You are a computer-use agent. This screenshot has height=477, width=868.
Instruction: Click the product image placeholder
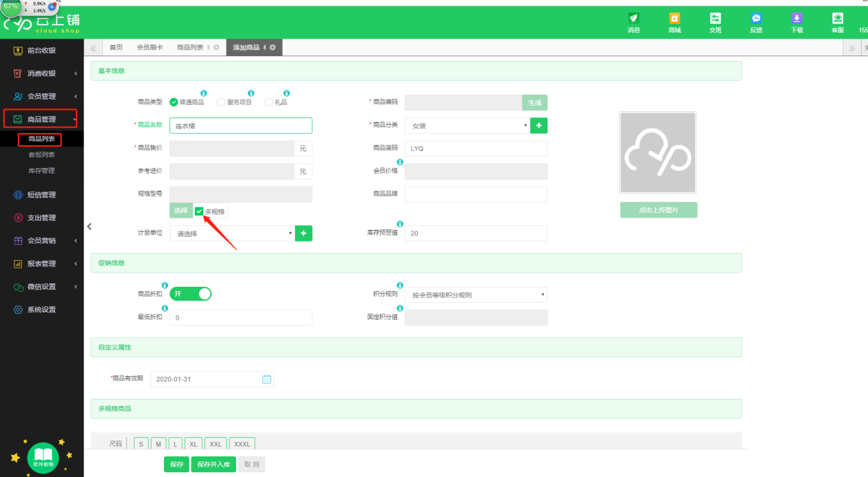(658, 153)
